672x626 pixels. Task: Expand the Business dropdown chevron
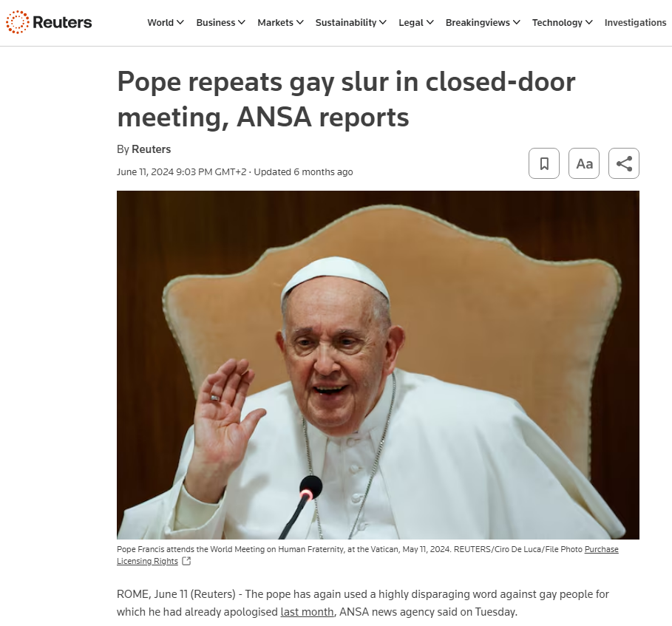pyautogui.click(x=242, y=22)
